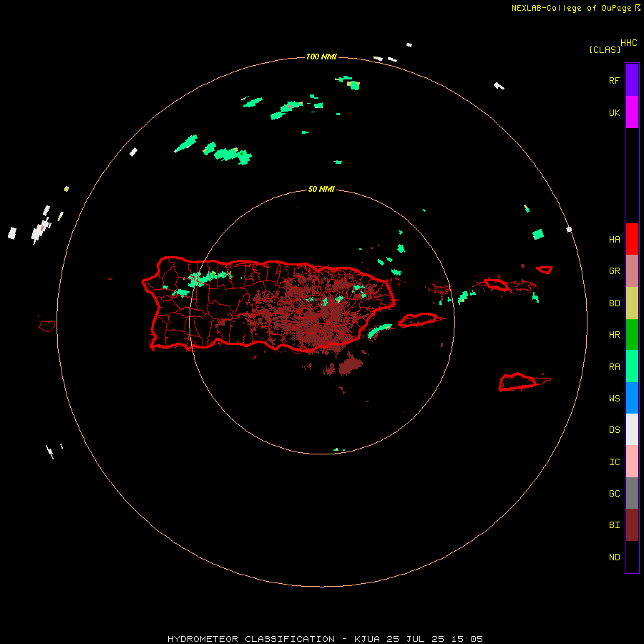Click the HR legend label

(x=614, y=335)
